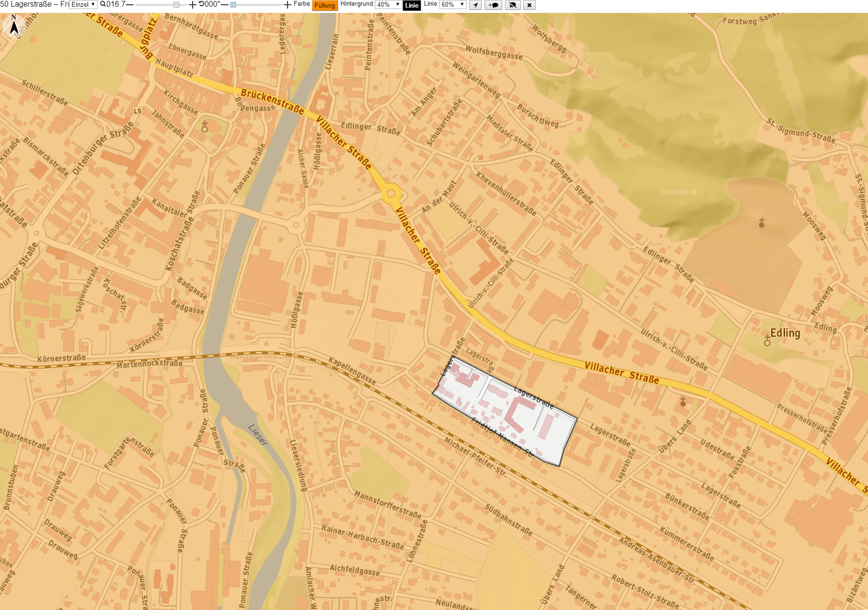Viewport: 868px width, 610px height.
Task: Click the zoom level slider handle
Action: tap(176, 5)
